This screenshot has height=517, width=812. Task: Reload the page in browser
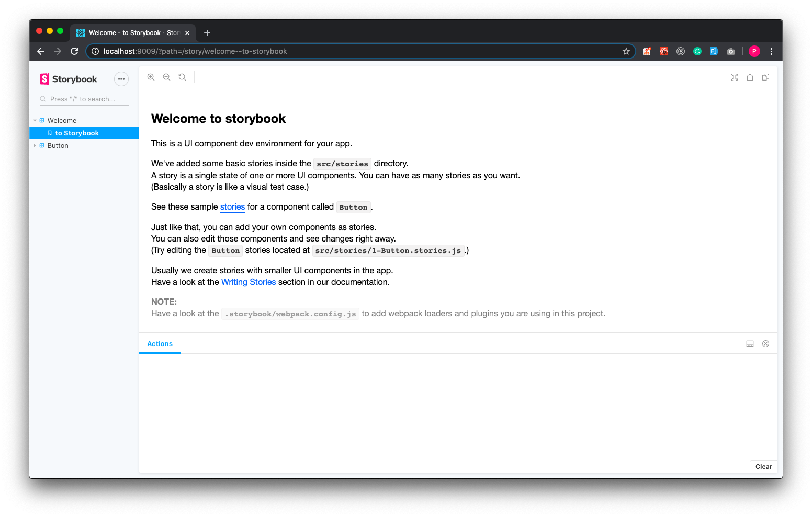coord(74,51)
